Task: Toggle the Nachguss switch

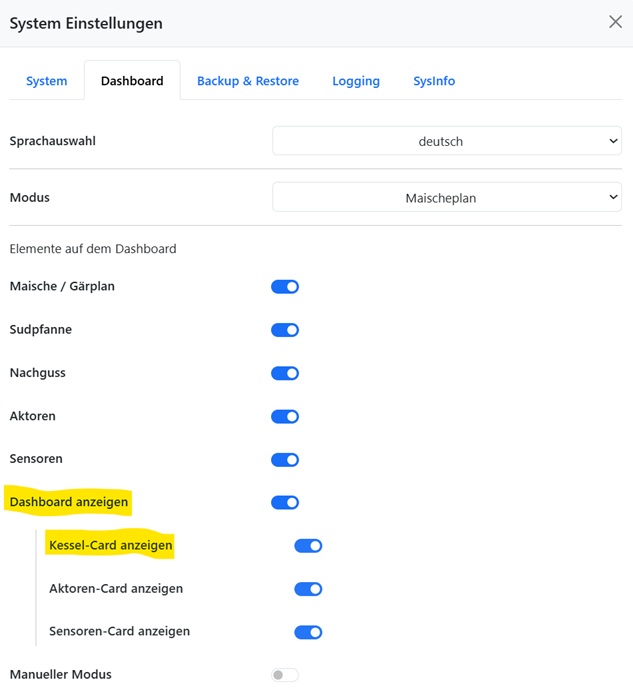Action: coord(285,373)
